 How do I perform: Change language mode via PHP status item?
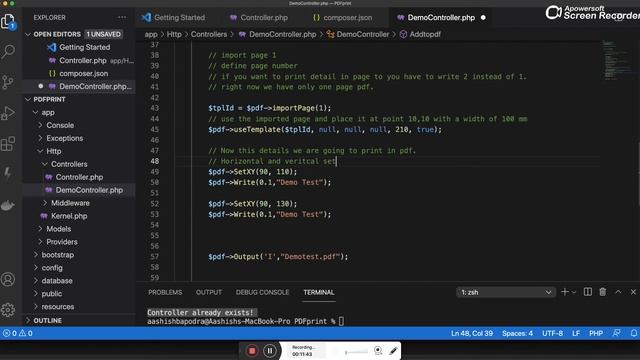point(596,333)
